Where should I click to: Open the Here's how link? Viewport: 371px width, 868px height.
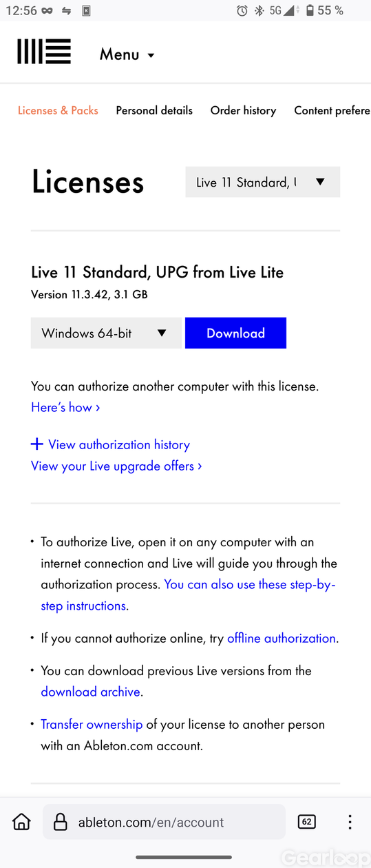pyautogui.click(x=65, y=407)
